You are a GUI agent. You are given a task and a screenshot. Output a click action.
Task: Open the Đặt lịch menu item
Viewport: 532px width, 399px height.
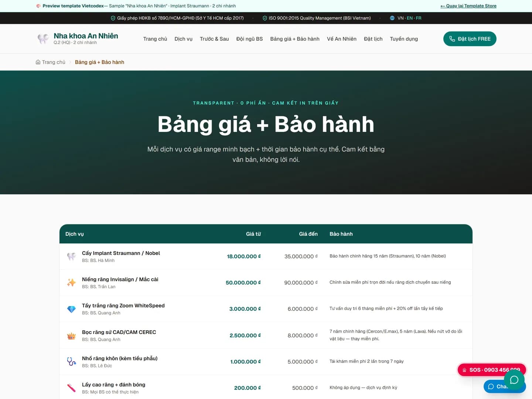(373, 39)
